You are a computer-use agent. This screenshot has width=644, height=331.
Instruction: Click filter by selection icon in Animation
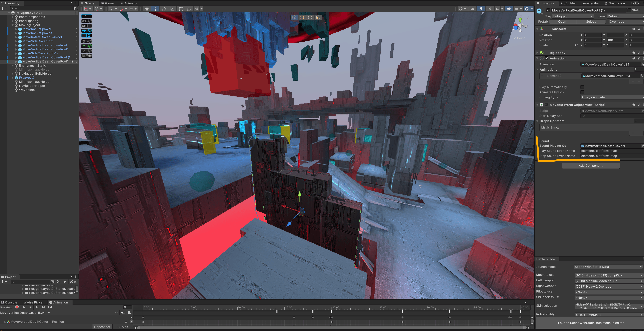coord(116,313)
